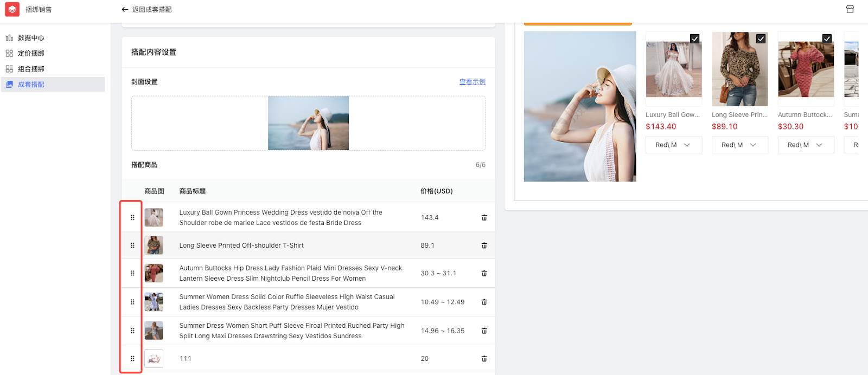Click the store icon in top-right corner
Screen dimensions: 868x375
(x=850, y=9)
